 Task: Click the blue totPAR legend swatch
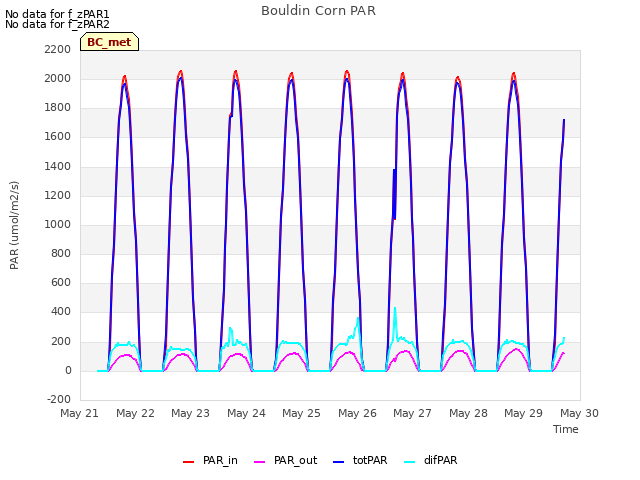pos(338,461)
